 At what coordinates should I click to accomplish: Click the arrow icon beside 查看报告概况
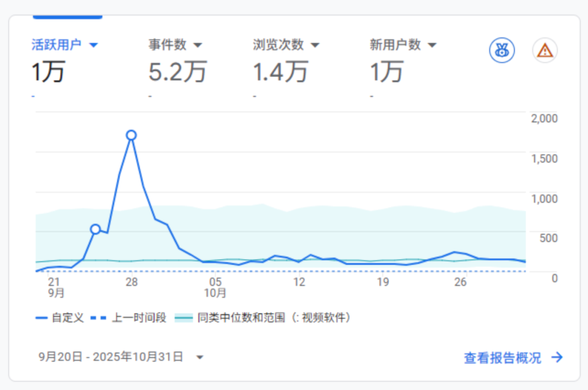(x=556, y=358)
